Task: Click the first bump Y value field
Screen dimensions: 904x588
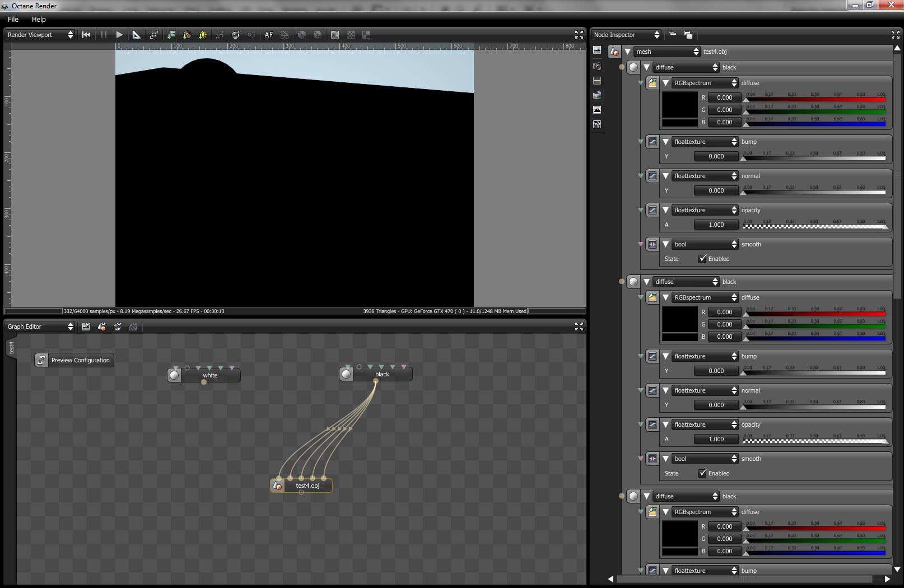Action: 716,156
